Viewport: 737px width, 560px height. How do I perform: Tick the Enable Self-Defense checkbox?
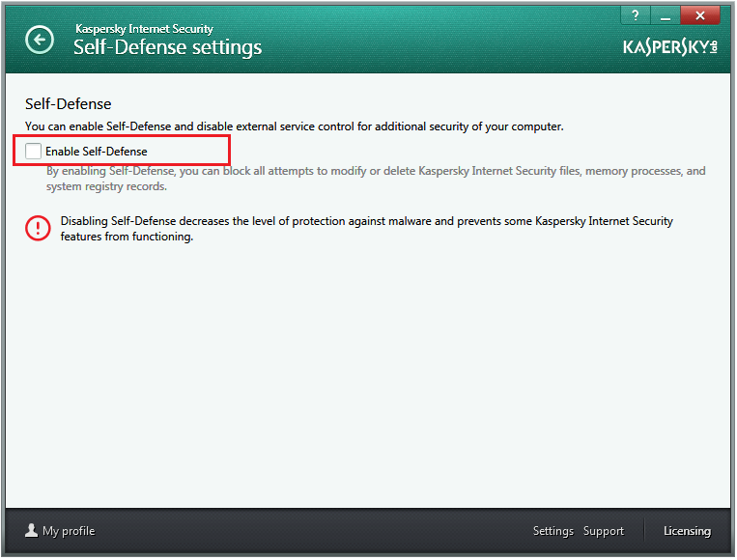point(34,152)
